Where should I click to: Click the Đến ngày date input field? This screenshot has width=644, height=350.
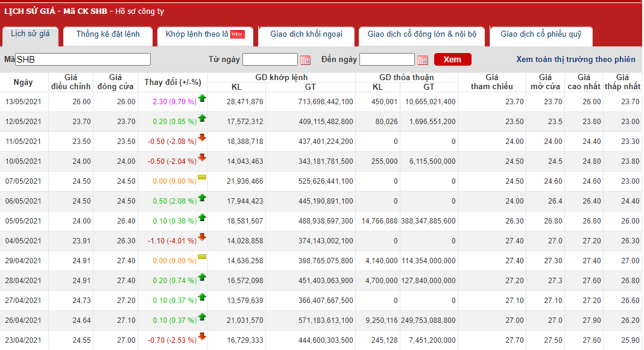(x=387, y=59)
